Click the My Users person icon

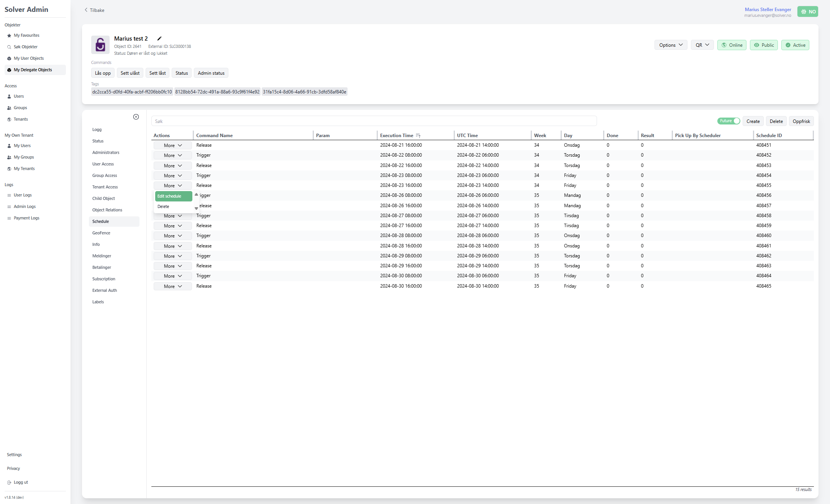pos(9,146)
